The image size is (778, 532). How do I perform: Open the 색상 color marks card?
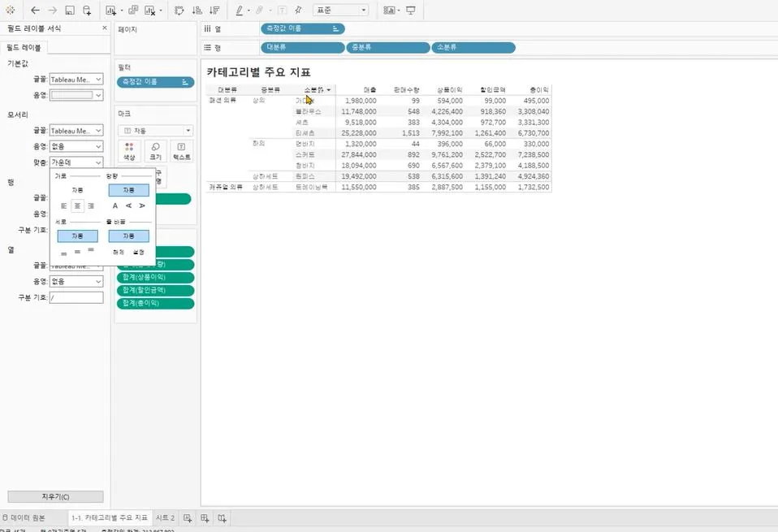click(x=129, y=151)
